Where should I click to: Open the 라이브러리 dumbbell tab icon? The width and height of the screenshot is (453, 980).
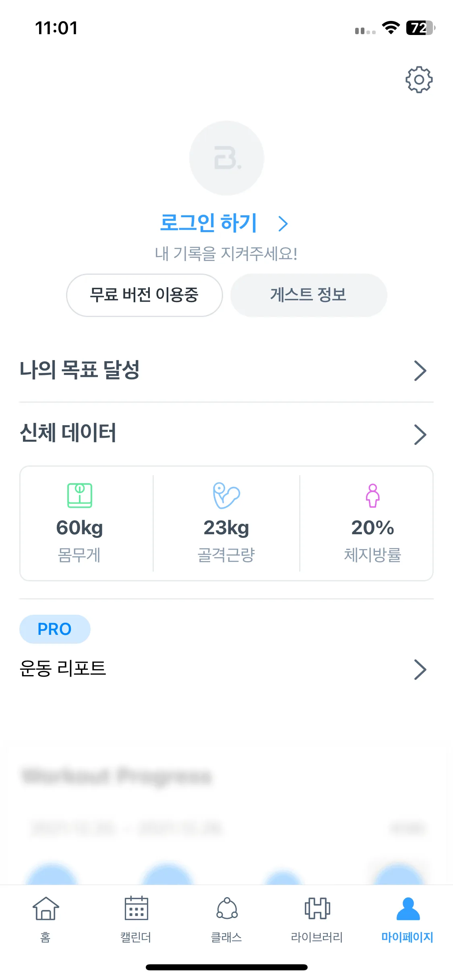coord(317,909)
